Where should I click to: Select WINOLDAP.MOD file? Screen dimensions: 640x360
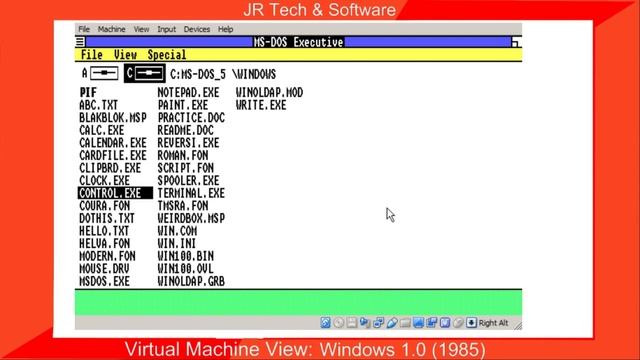point(269,93)
